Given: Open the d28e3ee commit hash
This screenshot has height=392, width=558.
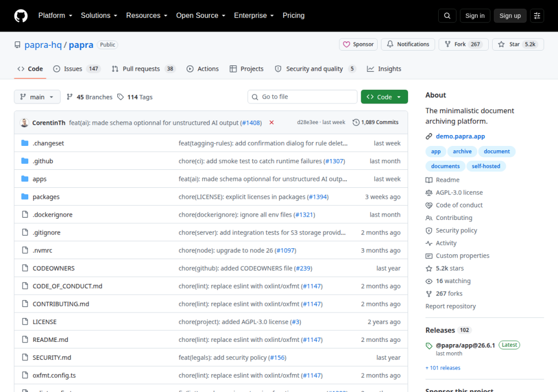Looking at the screenshot, I should click(307, 122).
